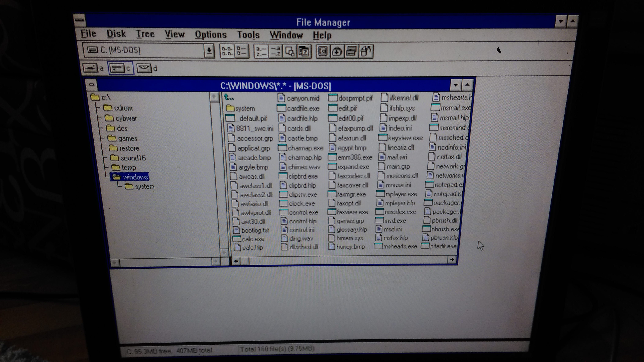Screen dimensions: 644x362
Task: Click tree pane scrollbar down arrow
Action: tap(224, 253)
